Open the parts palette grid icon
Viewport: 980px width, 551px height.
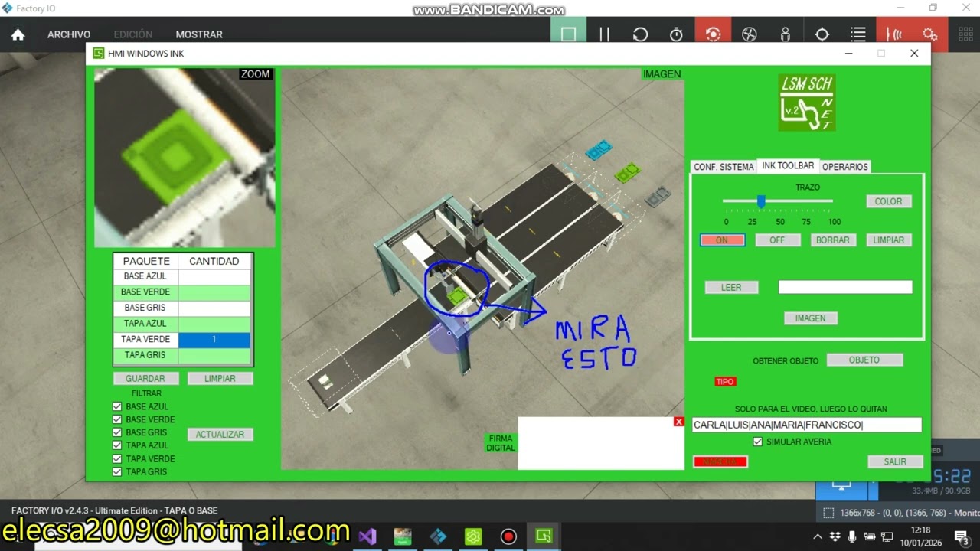pyautogui.click(x=965, y=34)
